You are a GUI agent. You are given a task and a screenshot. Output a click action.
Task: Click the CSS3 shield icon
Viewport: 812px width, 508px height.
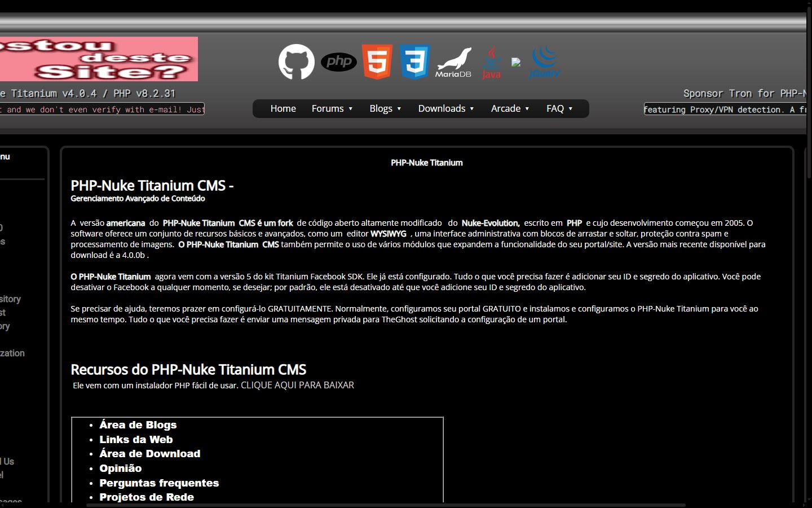(415, 62)
